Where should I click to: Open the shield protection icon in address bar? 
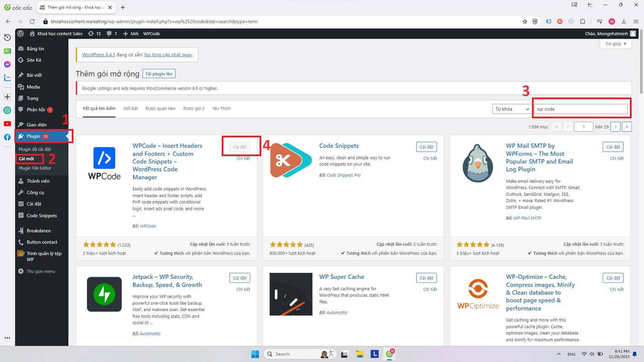[x=535, y=22]
